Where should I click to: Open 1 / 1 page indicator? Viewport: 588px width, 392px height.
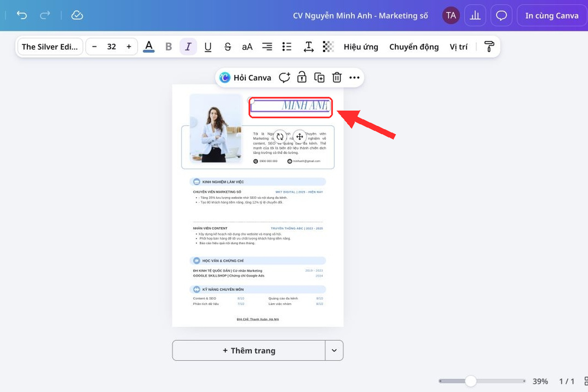567,381
